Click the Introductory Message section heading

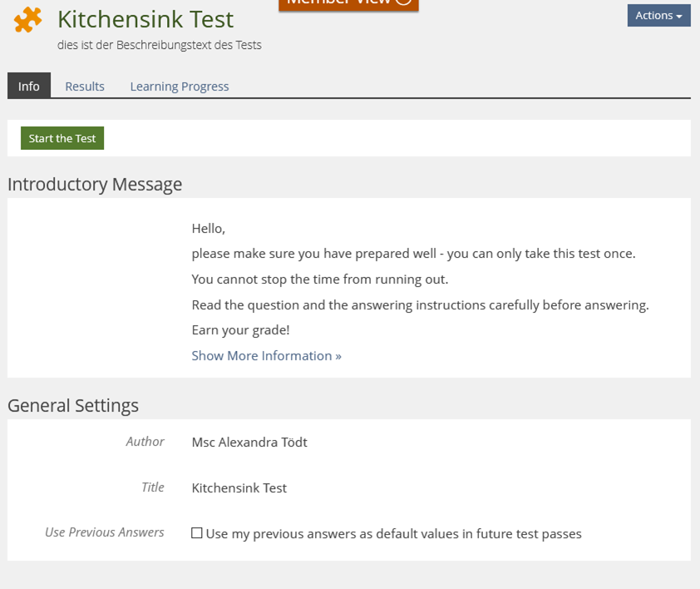point(95,184)
